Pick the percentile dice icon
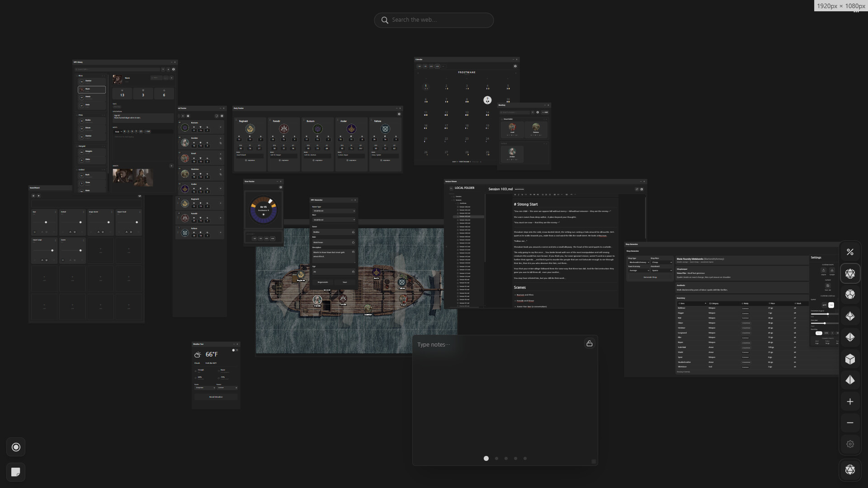 [x=850, y=252]
